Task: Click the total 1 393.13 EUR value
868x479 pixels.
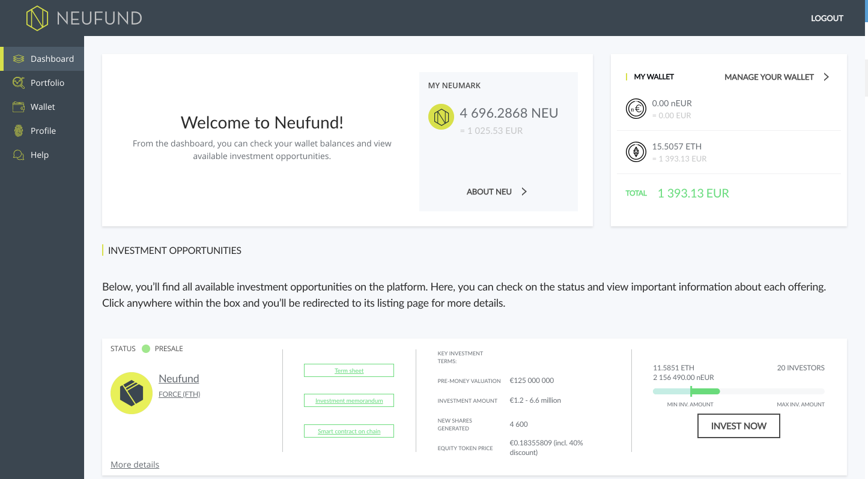Action: tap(693, 193)
